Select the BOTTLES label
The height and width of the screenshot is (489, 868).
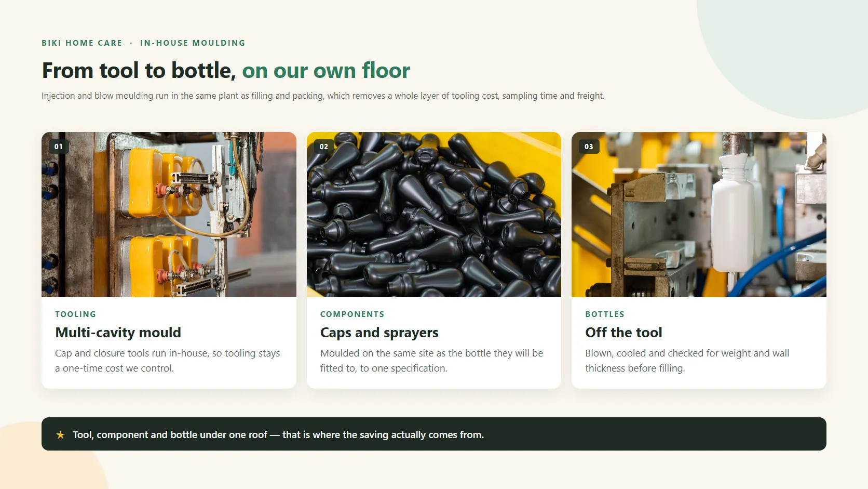[x=605, y=314]
